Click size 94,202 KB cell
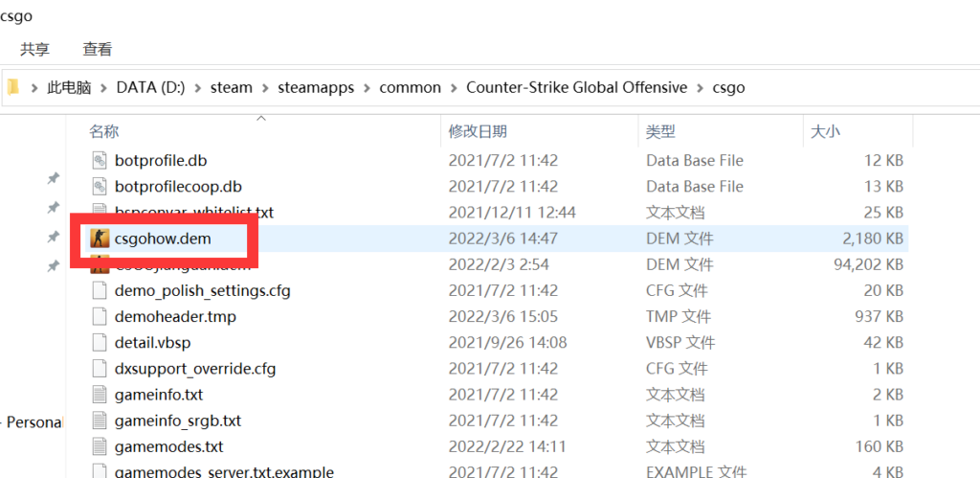The height and width of the screenshot is (478, 980). (x=869, y=264)
